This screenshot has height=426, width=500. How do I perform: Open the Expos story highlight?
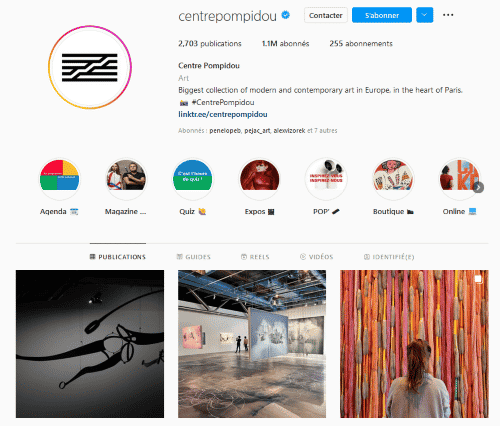click(x=259, y=179)
